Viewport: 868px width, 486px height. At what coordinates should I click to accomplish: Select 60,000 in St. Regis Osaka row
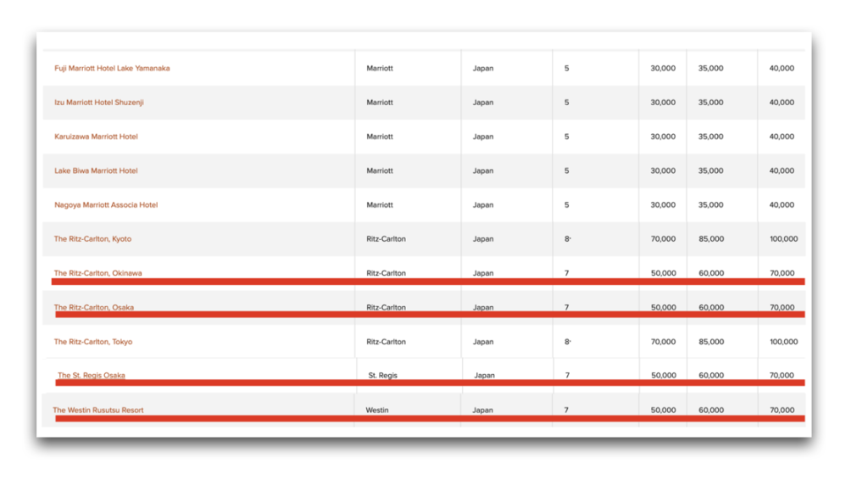pyautogui.click(x=711, y=375)
